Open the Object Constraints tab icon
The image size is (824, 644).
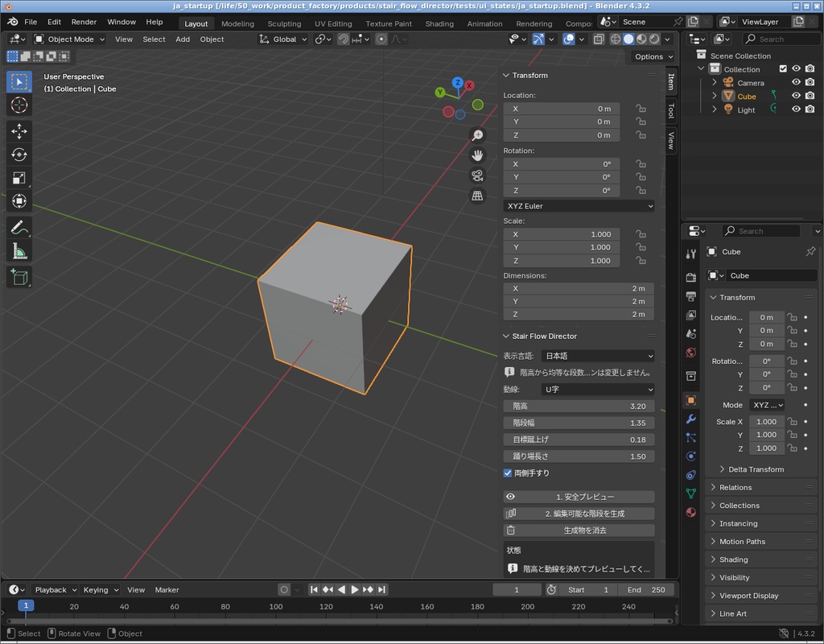tap(691, 475)
